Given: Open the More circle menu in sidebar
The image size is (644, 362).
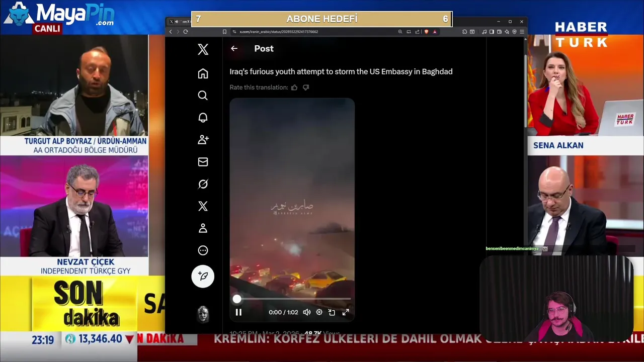Looking at the screenshot, I should (203, 250).
